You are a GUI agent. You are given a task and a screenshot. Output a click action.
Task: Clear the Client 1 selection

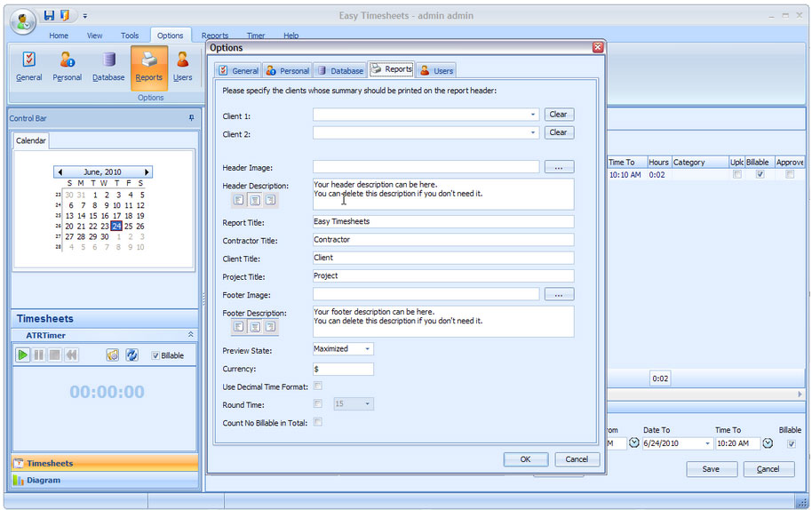[x=559, y=115]
